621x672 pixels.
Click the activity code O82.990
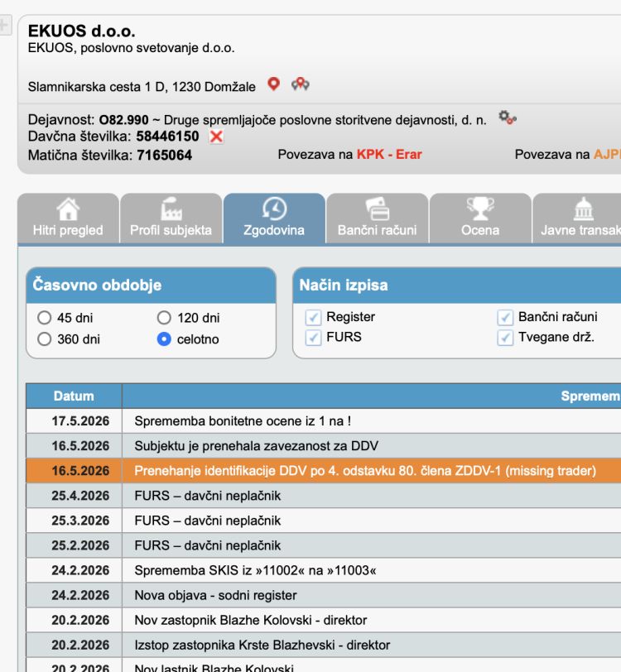(124, 119)
